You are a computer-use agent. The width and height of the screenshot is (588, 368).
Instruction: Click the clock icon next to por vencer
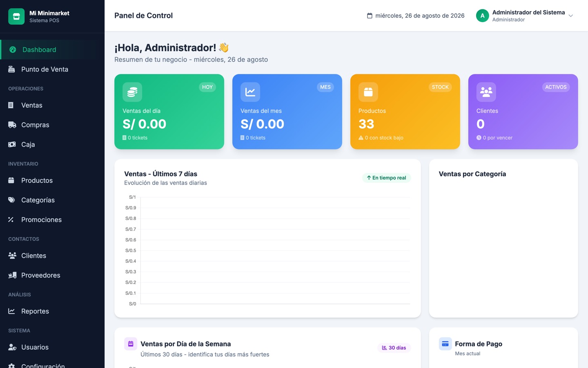click(x=479, y=138)
